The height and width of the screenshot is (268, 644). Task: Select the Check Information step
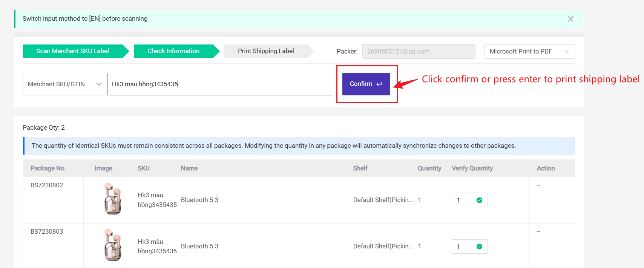click(176, 51)
